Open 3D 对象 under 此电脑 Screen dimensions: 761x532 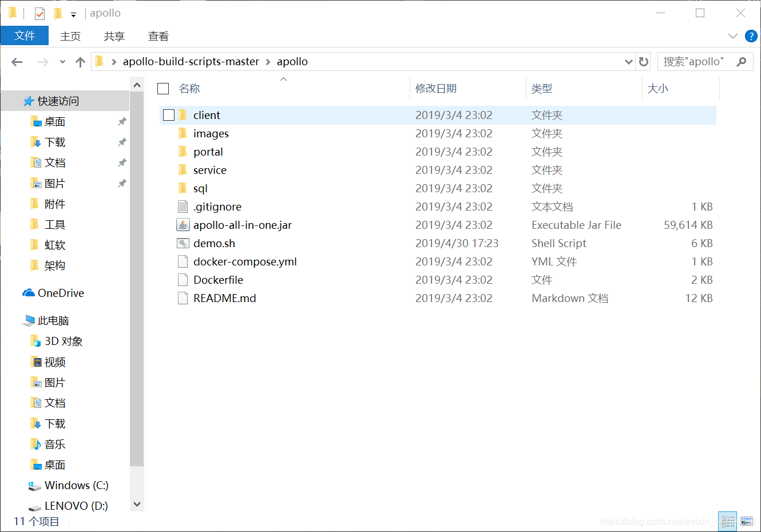tap(64, 342)
